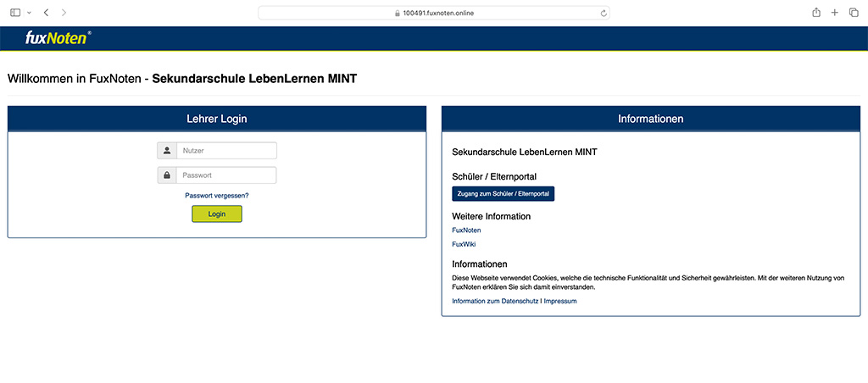The width and height of the screenshot is (868, 383).
Task: Focus the Nutzer input field
Action: point(226,151)
